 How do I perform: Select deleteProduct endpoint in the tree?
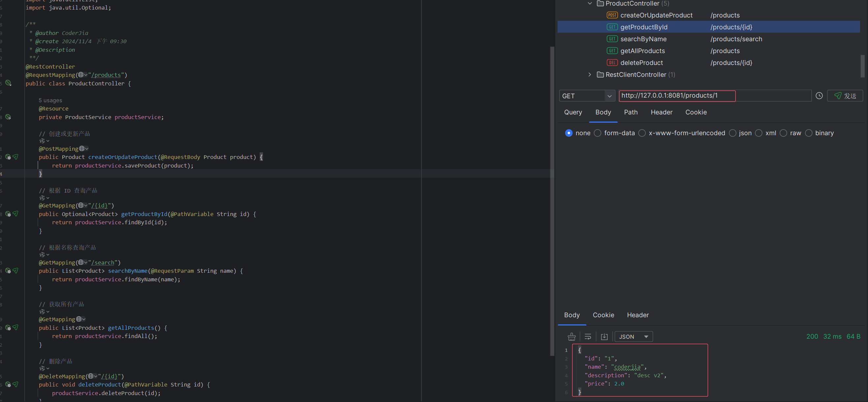coord(641,63)
